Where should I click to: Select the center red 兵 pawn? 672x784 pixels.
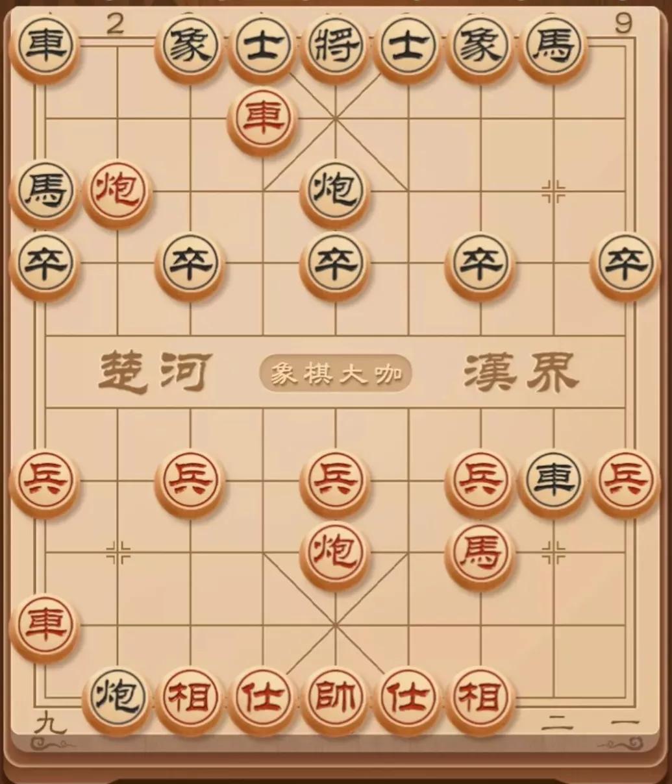point(335,481)
